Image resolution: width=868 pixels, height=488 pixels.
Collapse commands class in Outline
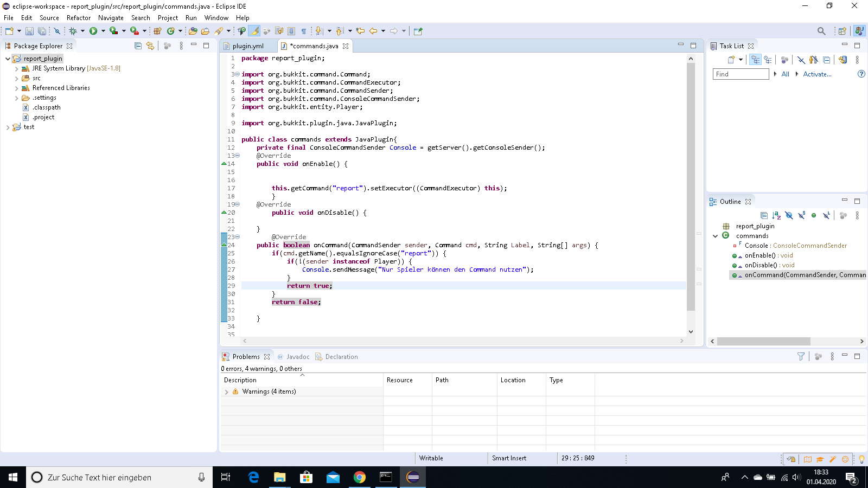tap(715, 236)
